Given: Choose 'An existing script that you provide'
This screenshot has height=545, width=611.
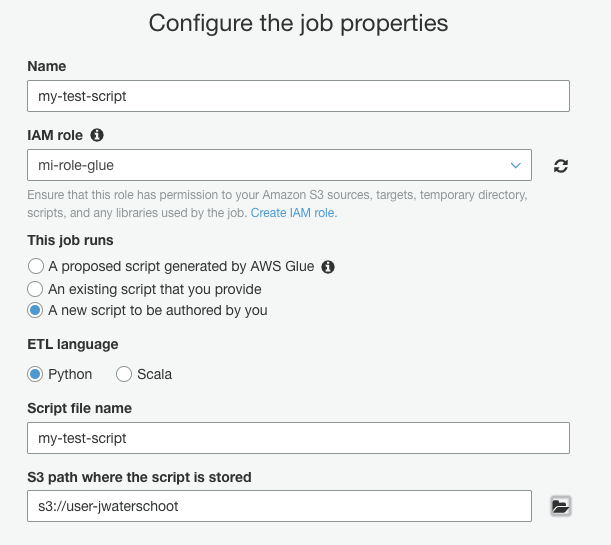Looking at the screenshot, I should click(36, 289).
